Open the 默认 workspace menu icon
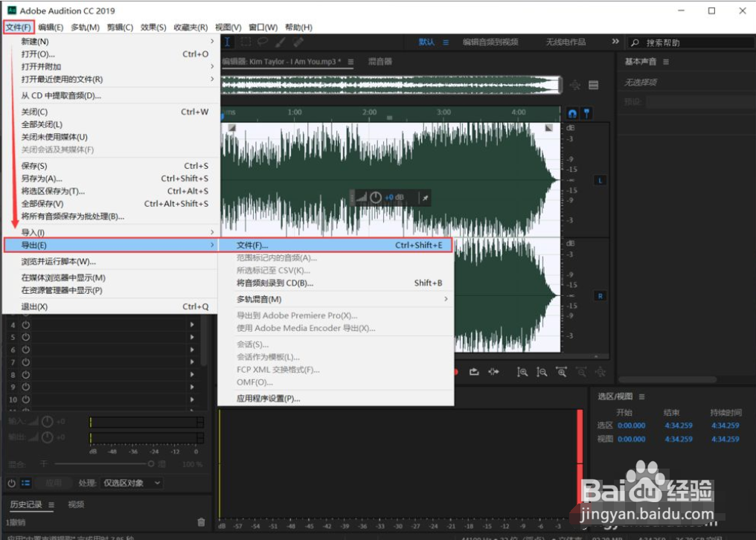The height and width of the screenshot is (540, 756). coord(446,42)
